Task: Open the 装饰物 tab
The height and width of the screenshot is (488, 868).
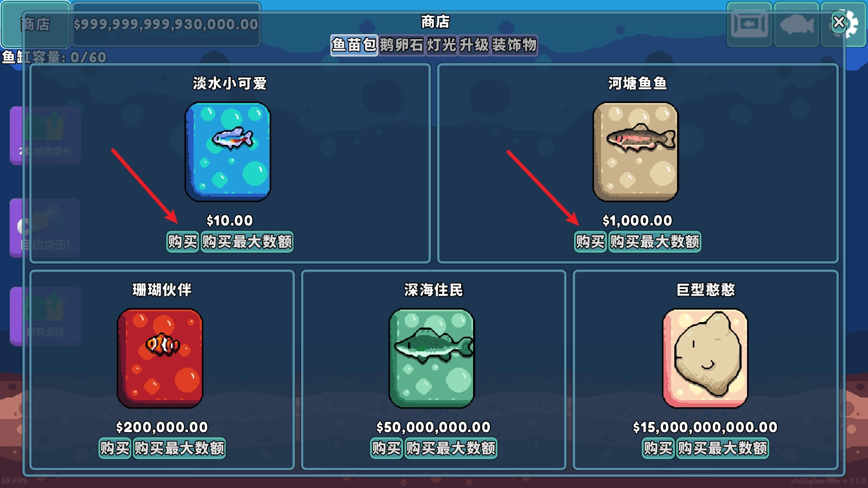Action: pyautogui.click(x=514, y=45)
